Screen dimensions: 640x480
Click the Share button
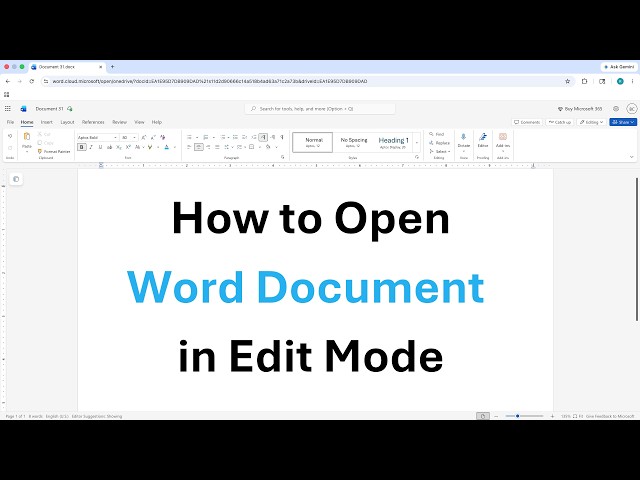623,122
